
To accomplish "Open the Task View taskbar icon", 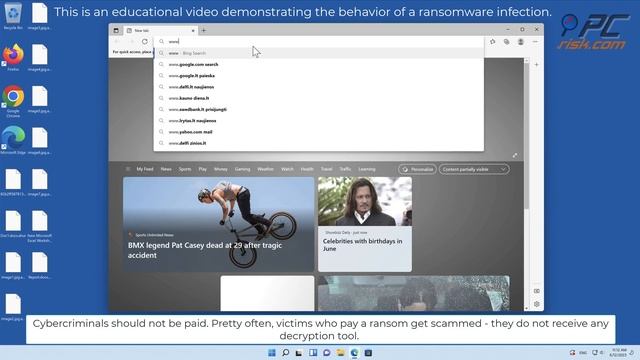I will 299,353.
